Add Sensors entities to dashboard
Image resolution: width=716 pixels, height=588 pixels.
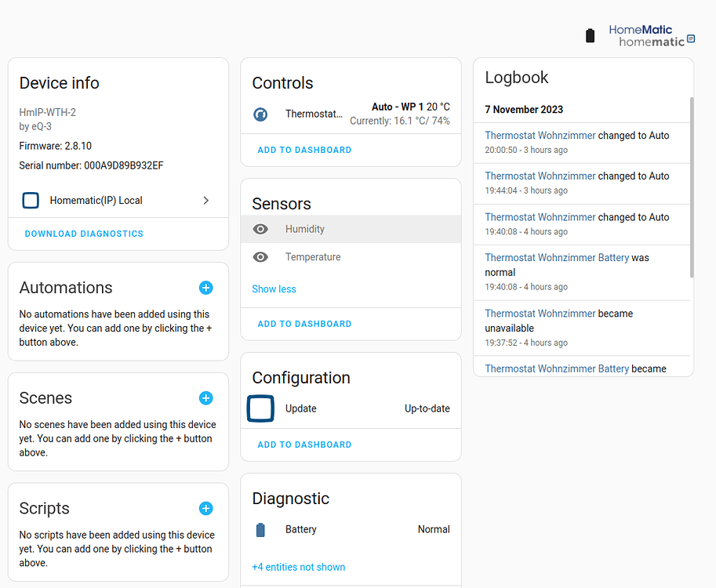(x=304, y=324)
